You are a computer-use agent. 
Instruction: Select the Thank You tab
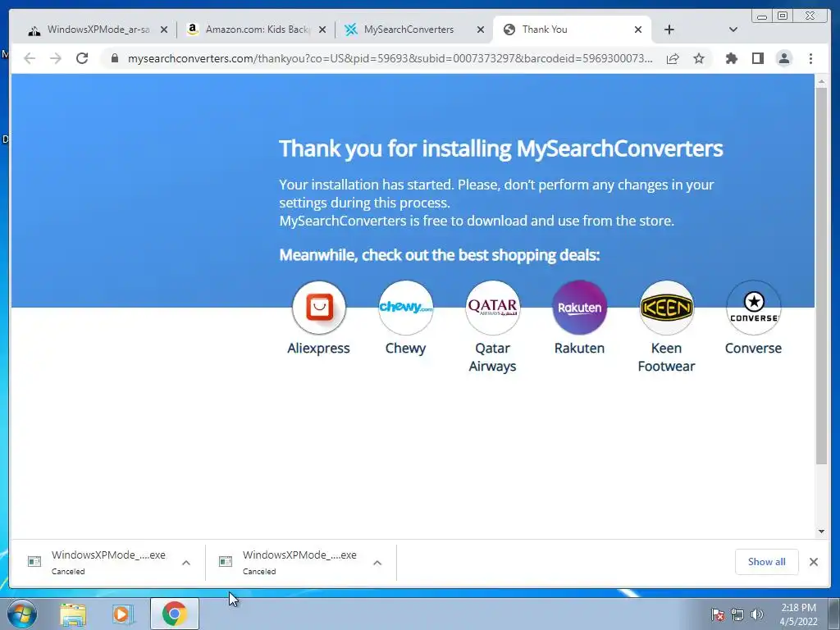click(572, 30)
